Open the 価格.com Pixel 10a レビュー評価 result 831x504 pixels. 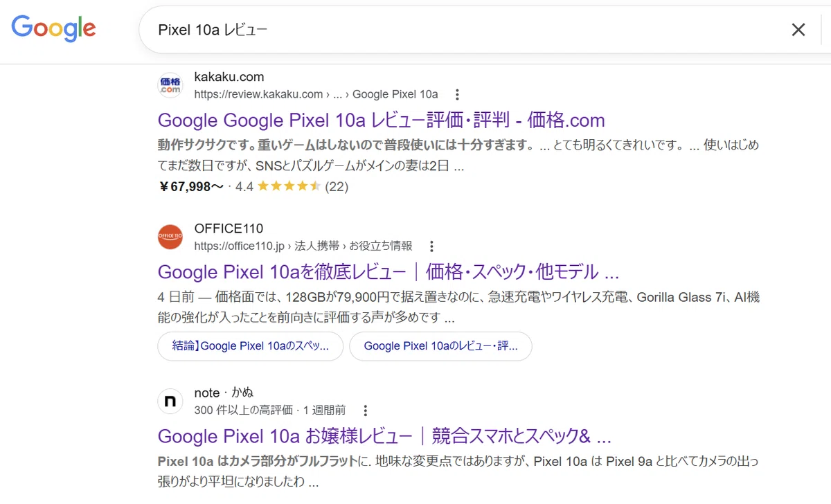click(x=382, y=120)
